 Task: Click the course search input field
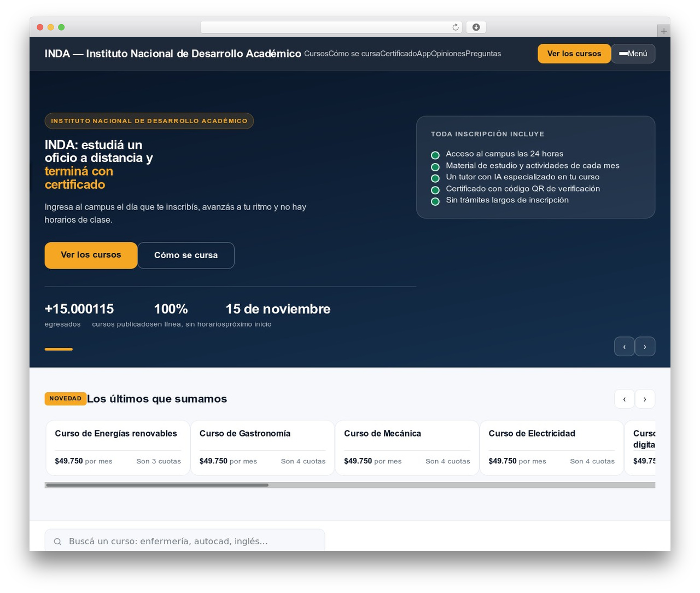(x=185, y=541)
